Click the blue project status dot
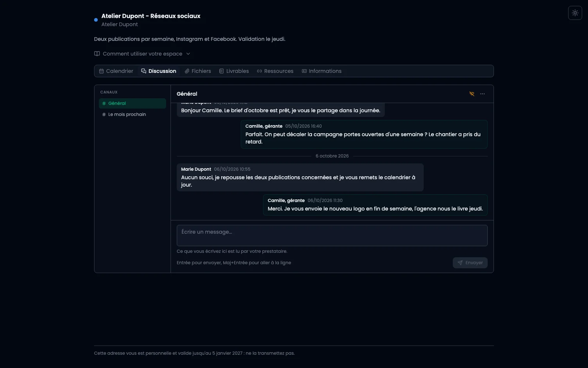 coord(96,20)
